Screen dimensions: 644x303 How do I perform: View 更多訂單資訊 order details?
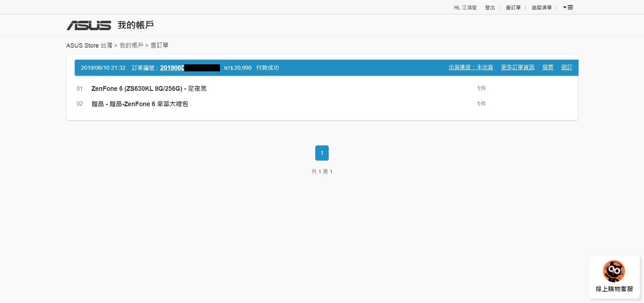(518, 67)
